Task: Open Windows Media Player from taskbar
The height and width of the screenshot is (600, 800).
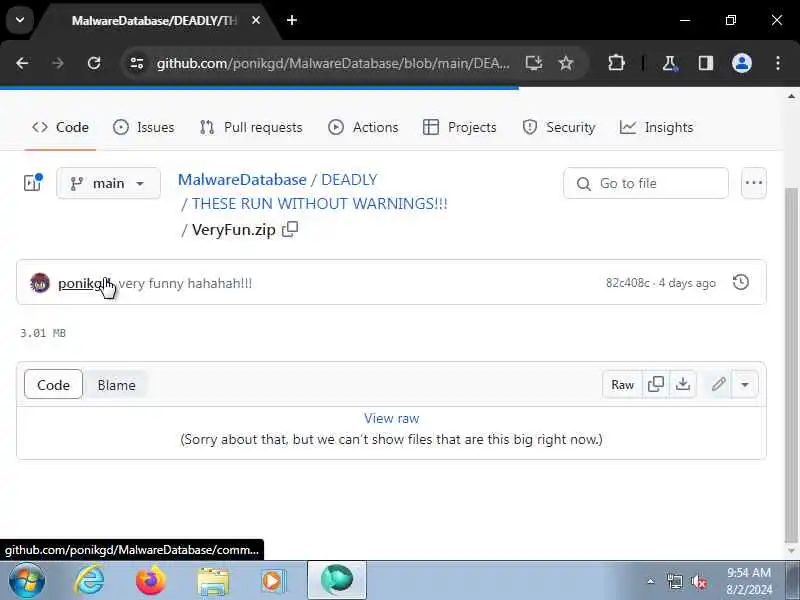Action: [x=273, y=581]
